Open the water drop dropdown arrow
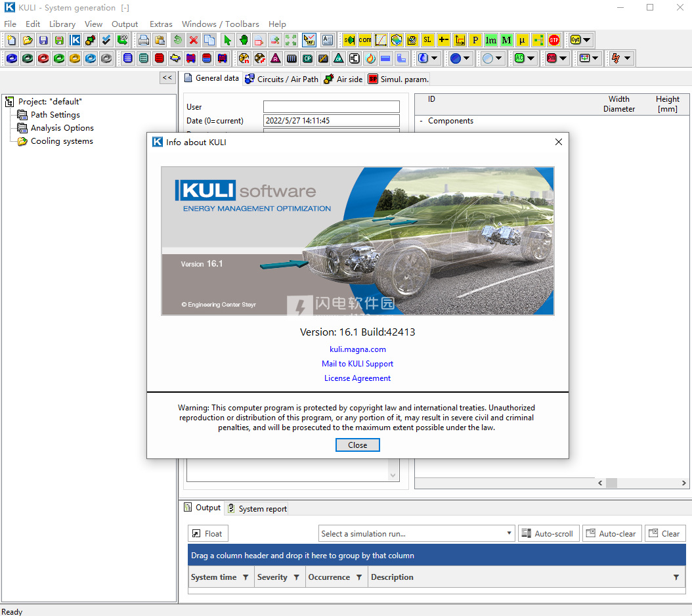The width and height of the screenshot is (692, 616). pyautogui.click(x=434, y=58)
